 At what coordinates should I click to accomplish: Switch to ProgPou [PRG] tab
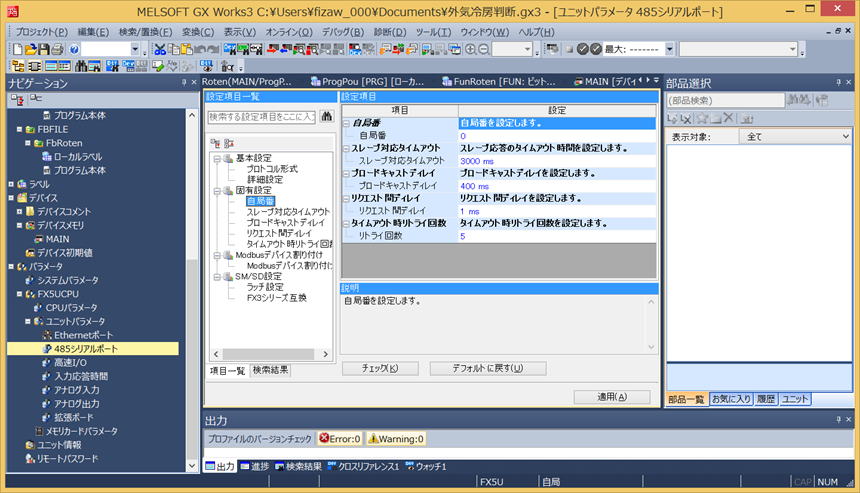[x=367, y=81]
